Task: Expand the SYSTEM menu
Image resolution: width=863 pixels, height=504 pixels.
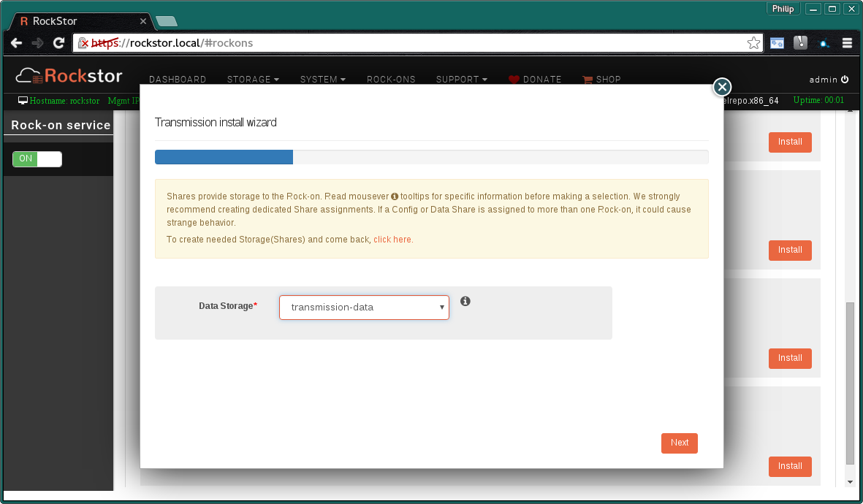Action: (323, 80)
